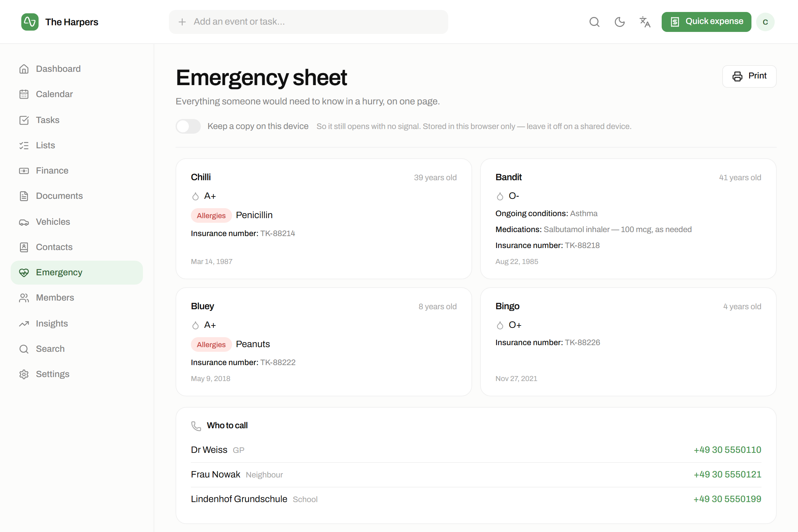Open sidebar Search page
The image size is (798, 532).
(x=77, y=349)
